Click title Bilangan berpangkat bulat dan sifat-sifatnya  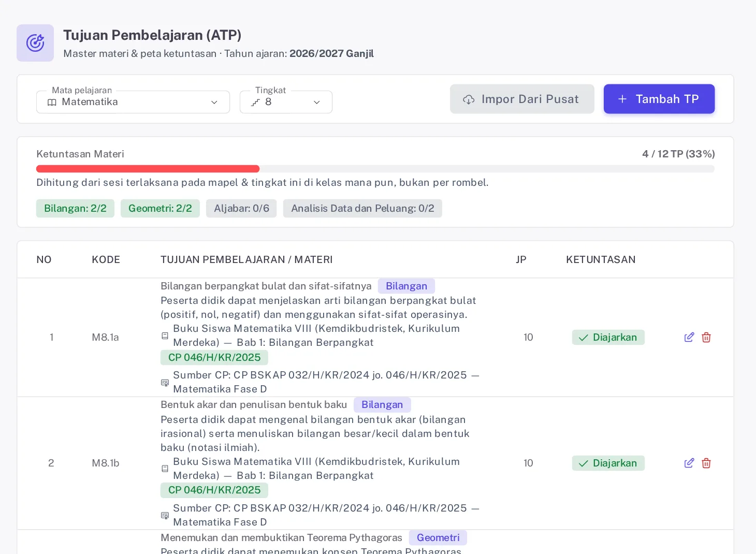pos(266,286)
